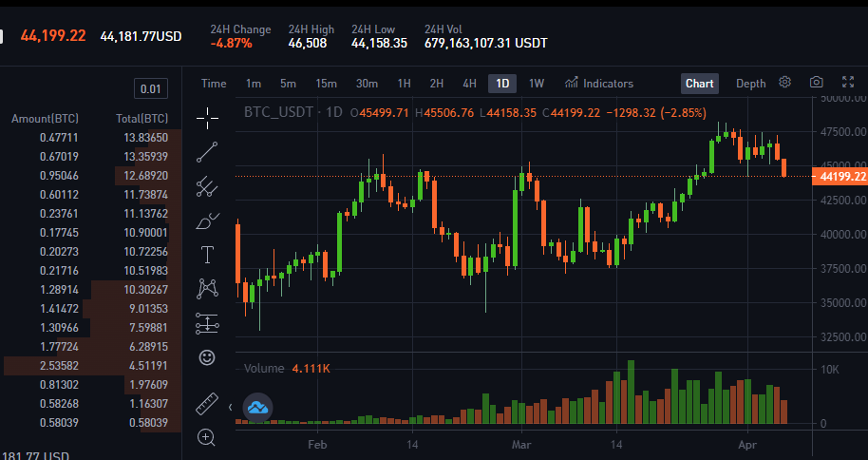Switch to the 15m interval
Image resolution: width=868 pixels, height=460 pixels.
tap(326, 84)
